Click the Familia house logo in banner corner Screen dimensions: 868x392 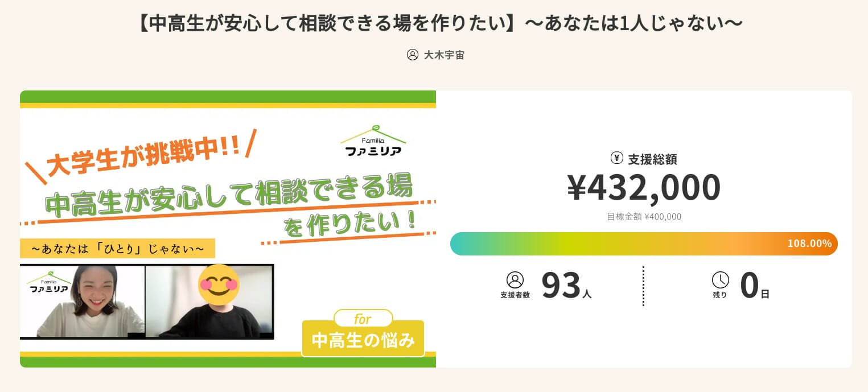373,142
